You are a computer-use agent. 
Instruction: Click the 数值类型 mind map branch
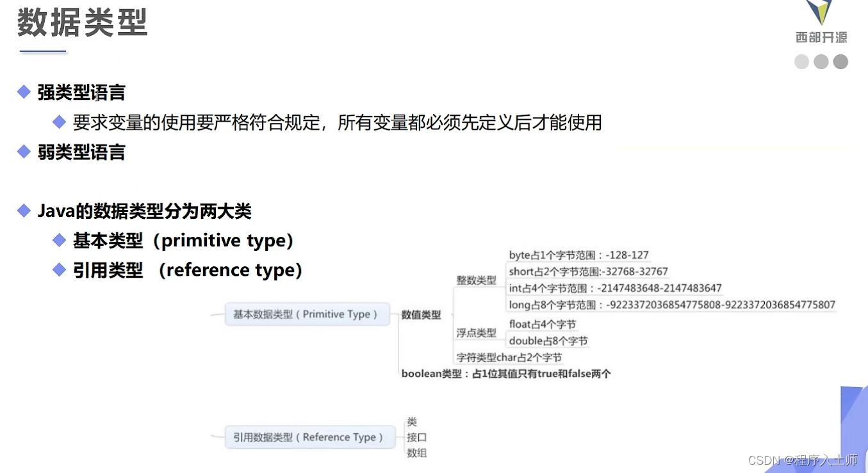[x=422, y=315]
